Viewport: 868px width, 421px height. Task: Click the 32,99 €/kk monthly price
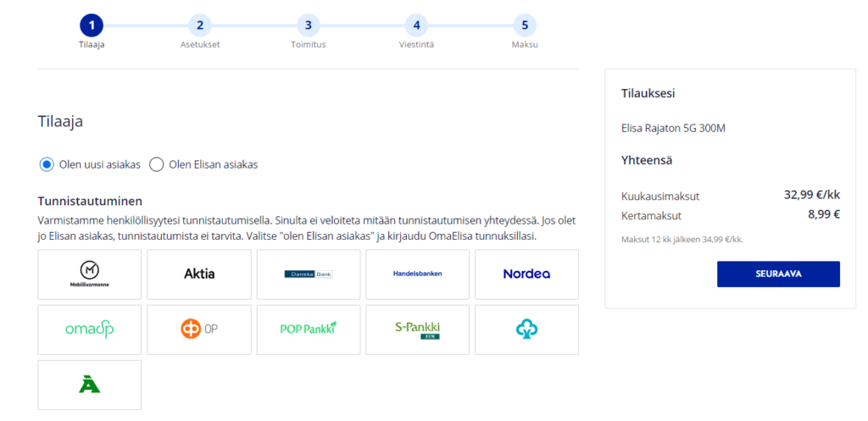coord(812,195)
